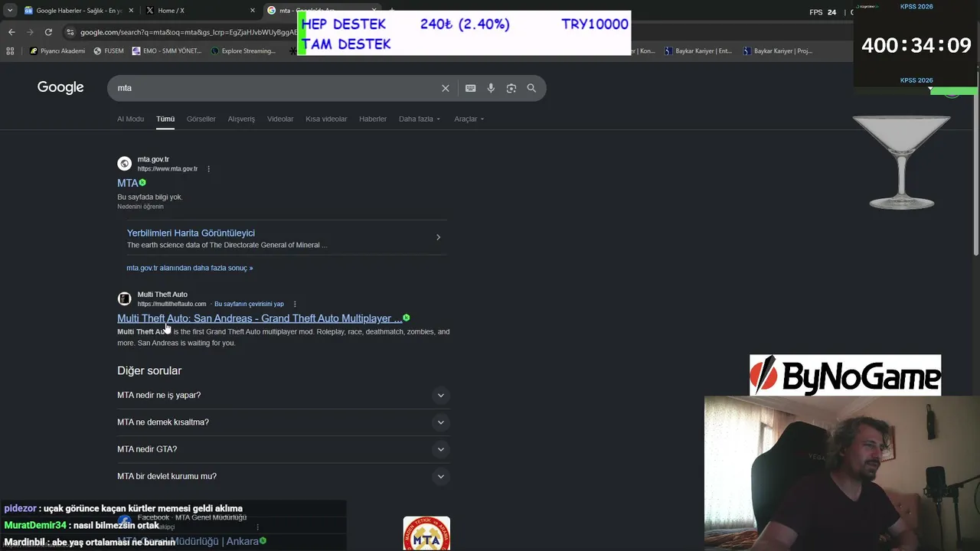Open Yerbilimleri Harita Görüntüleyici sitelink

point(191,233)
